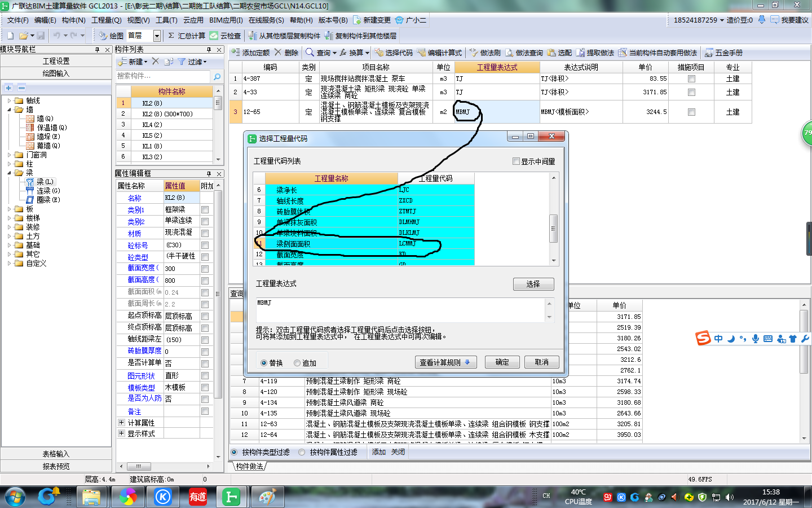Run 汇总计算 summary calculation
Screen dimensions: 812x508
click(x=187, y=36)
